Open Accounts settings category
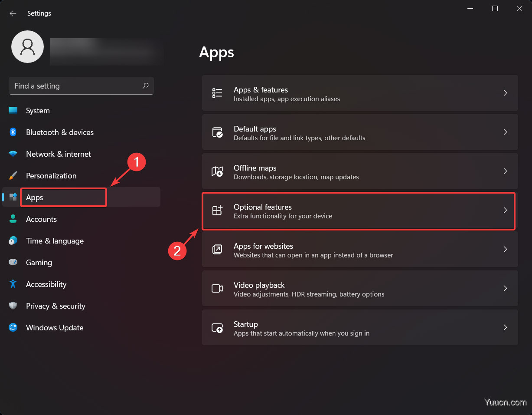532x415 pixels. [x=82, y=219]
